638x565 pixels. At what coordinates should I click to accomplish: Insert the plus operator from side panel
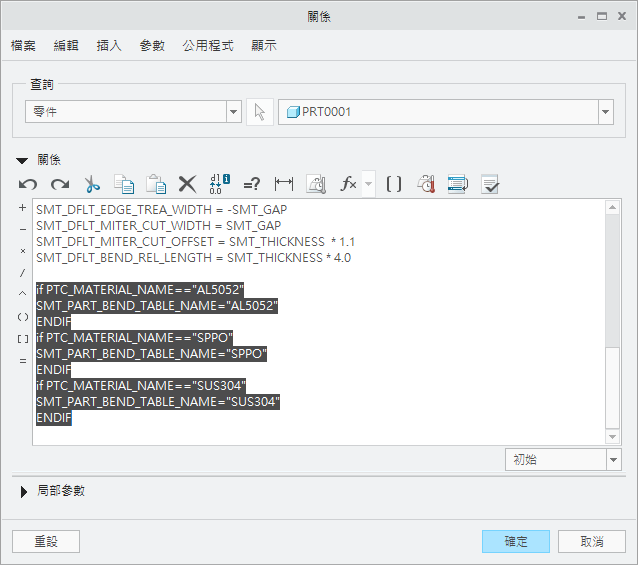pyautogui.click(x=22, y=208)
